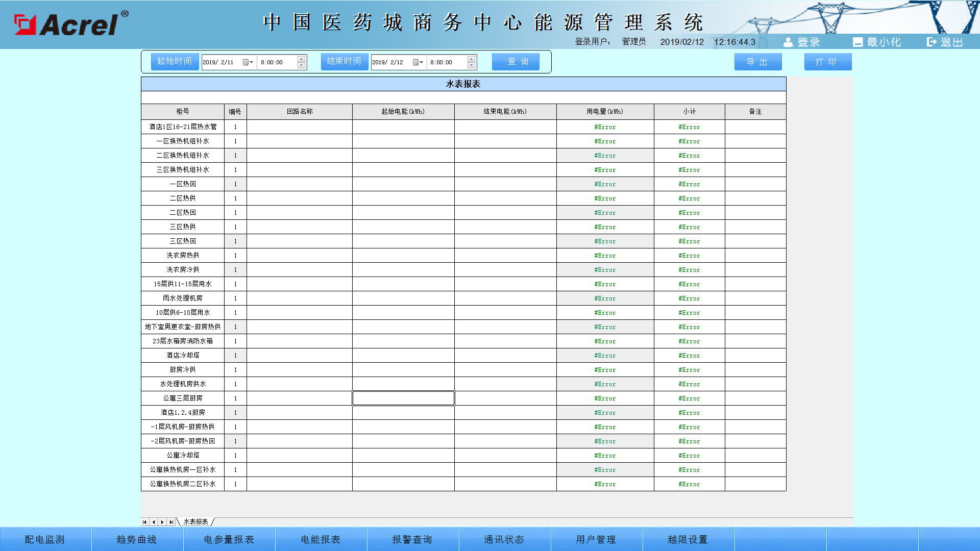Decrease end time with down spinner

coord(471,65)
